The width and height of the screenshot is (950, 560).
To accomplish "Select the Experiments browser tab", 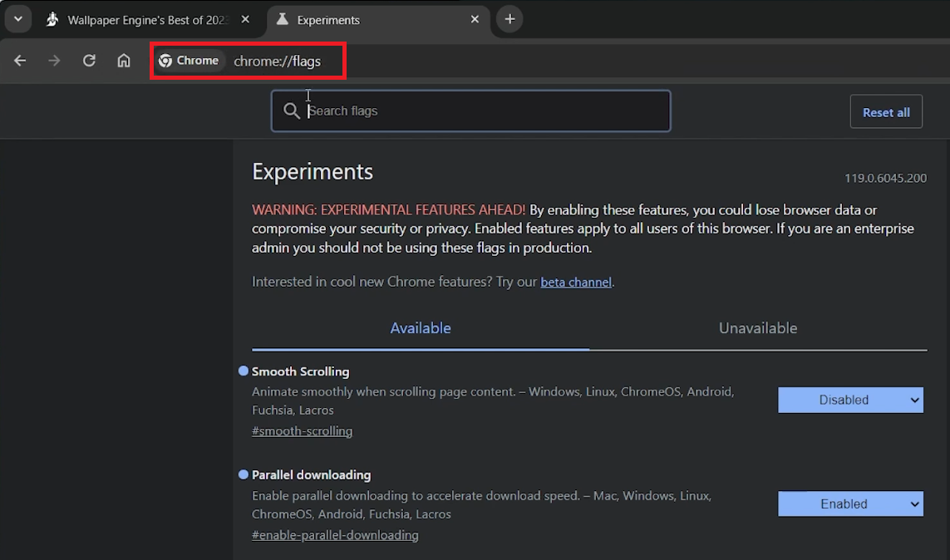I will click(379, 20).
